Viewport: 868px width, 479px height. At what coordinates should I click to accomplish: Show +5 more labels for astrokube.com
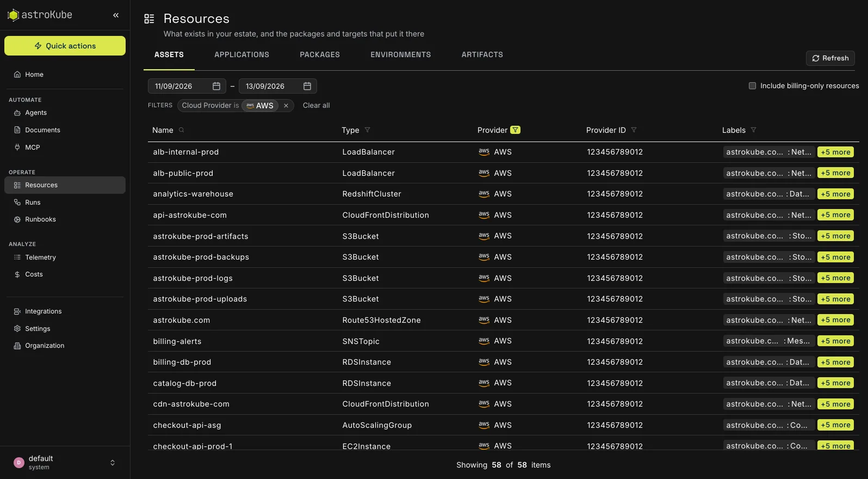pos(835,320)
